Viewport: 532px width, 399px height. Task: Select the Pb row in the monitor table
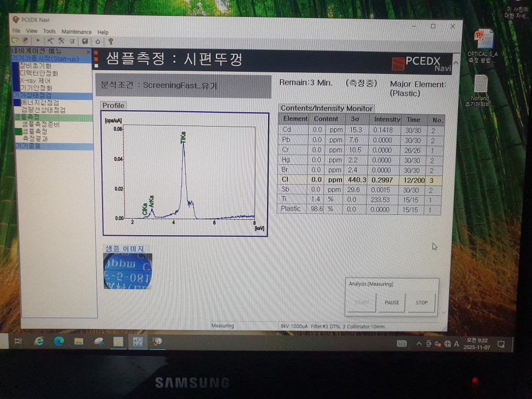pyautogui.click(x=361, y=140)
